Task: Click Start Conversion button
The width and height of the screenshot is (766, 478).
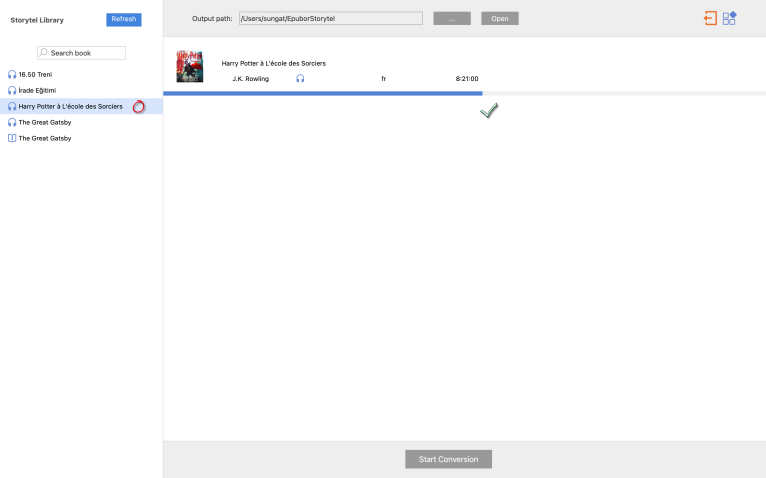Action: 448,459
